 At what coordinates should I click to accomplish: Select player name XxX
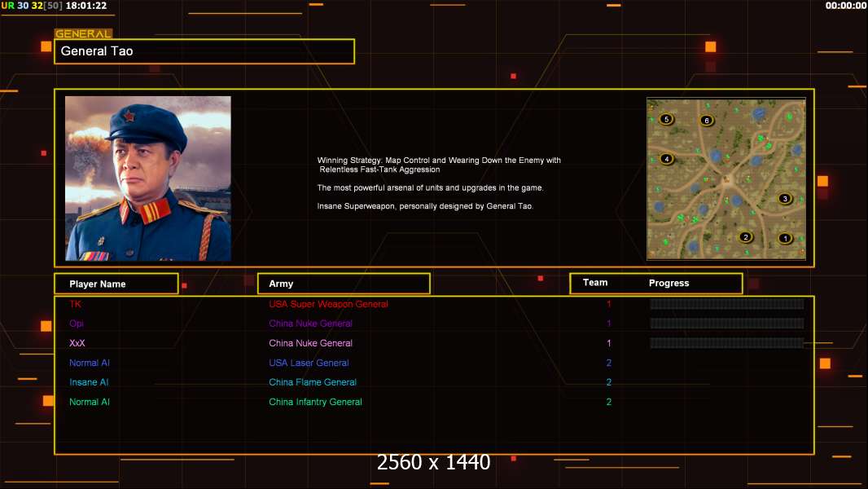(x=77, y=343)
